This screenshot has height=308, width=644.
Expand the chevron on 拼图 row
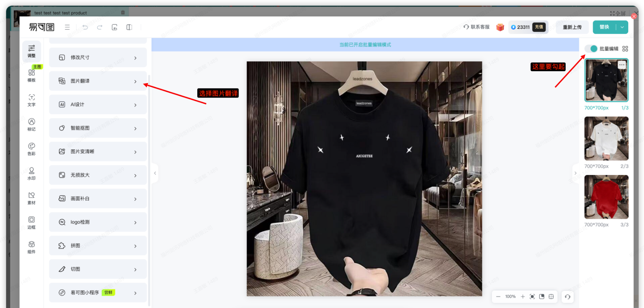click(x=135, y=246)
